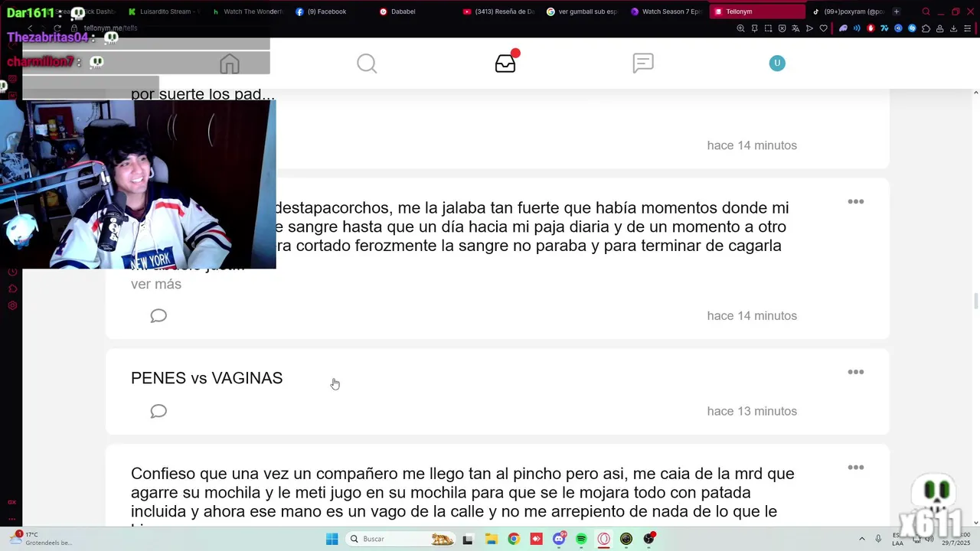Open a new browser tab with plus button

[897, 11]
